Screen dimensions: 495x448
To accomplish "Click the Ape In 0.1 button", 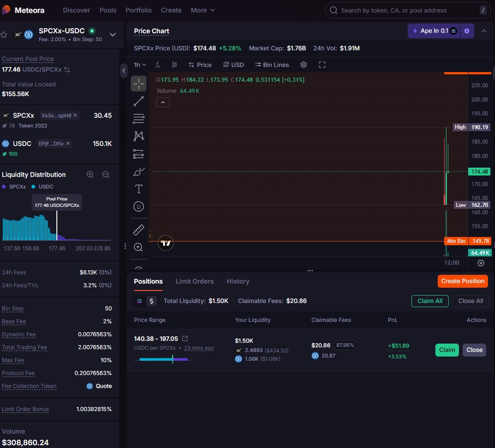I will coord(434,31).
